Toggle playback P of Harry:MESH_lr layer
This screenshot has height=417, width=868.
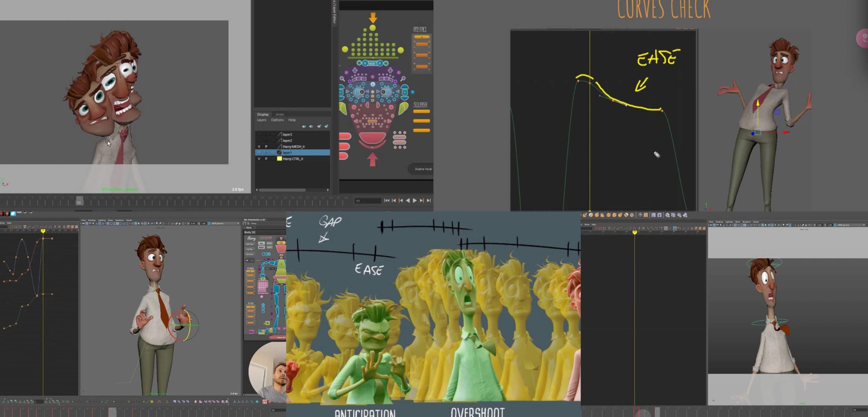[266, 147]
